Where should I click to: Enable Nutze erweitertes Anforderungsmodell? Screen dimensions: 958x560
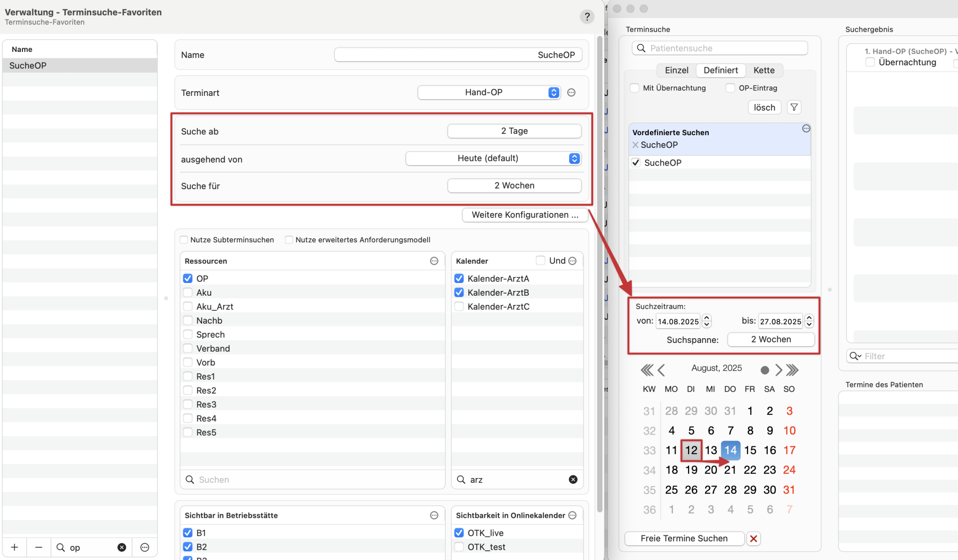[289, 240]
